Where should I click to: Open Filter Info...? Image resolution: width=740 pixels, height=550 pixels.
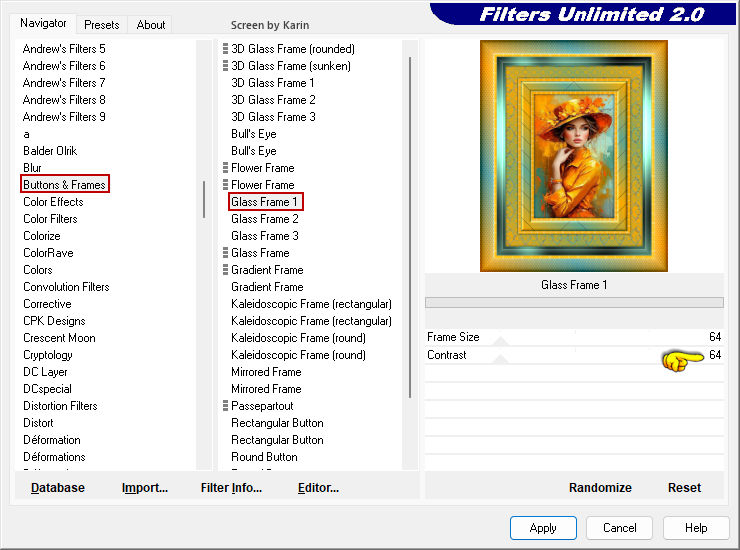(231, 488)
